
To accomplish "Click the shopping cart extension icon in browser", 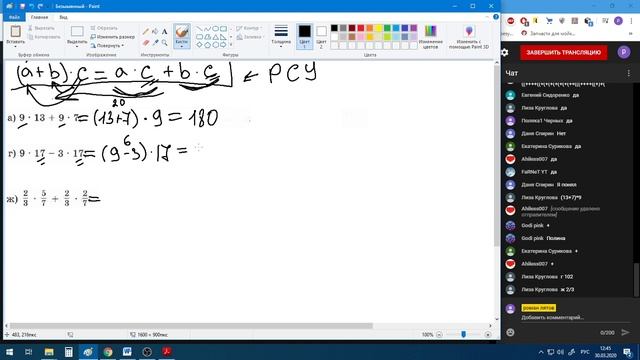I will coord(549,21).
